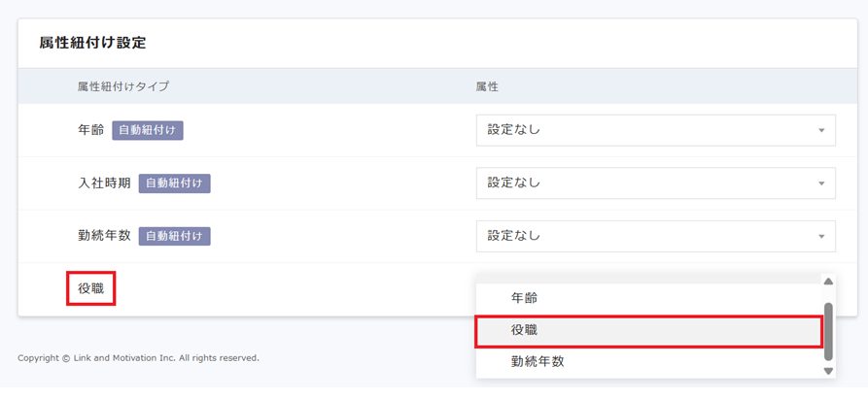Click the 役職 row label on the left
868x399 pixels.
tap(90, 288)
